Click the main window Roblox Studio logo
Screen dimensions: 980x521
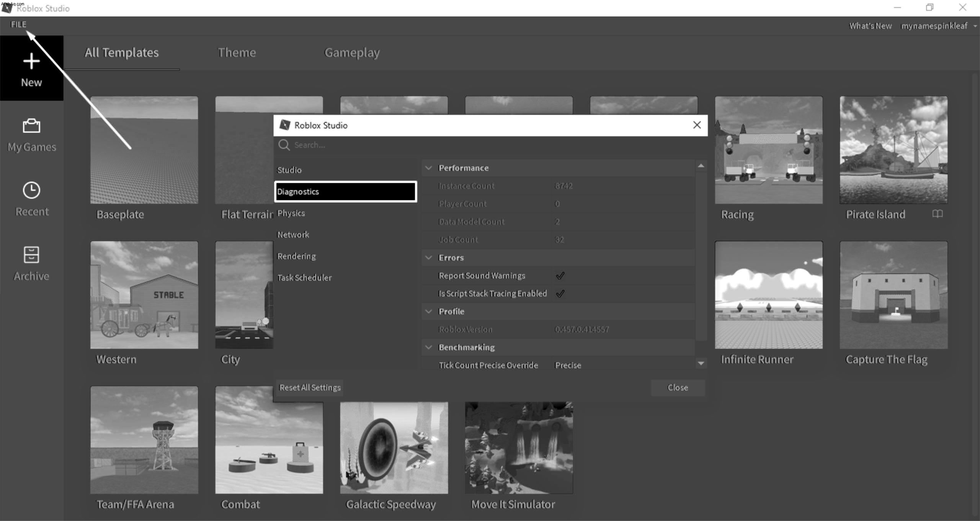coord(7,8)
